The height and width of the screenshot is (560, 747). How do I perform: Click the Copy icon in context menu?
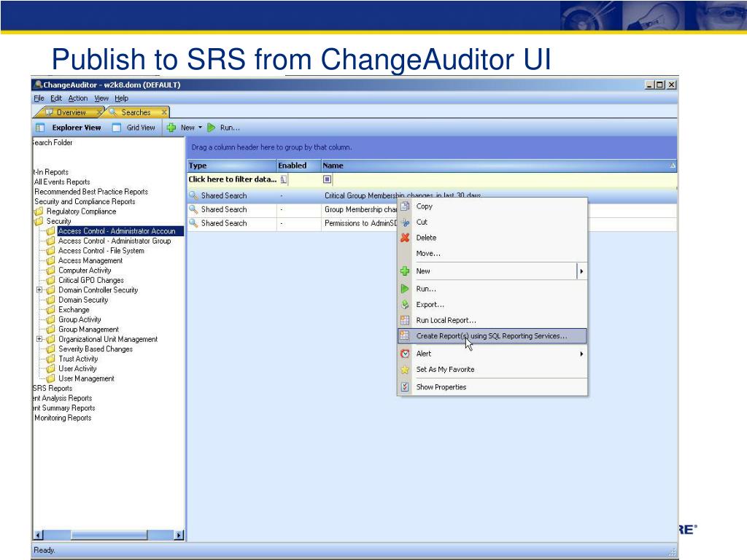click(405, 206)
